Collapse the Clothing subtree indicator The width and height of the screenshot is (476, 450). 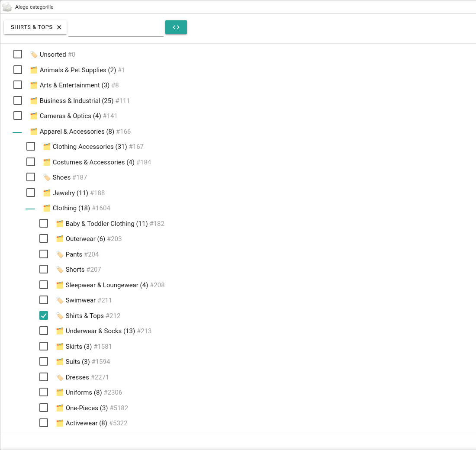30,209
